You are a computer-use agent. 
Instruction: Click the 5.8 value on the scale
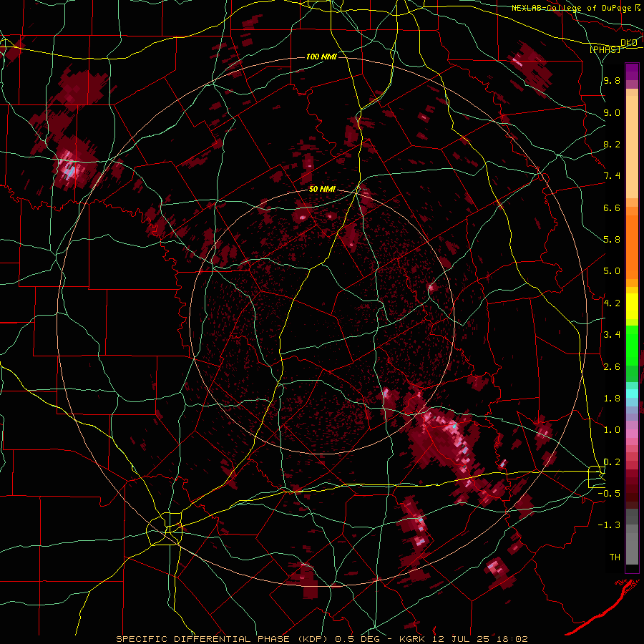612,240
